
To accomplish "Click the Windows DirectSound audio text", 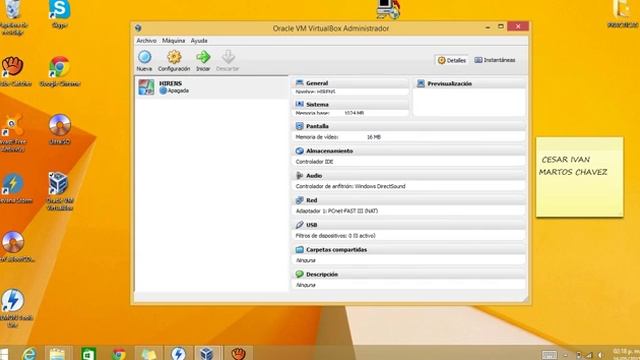I will pos(351,187).
